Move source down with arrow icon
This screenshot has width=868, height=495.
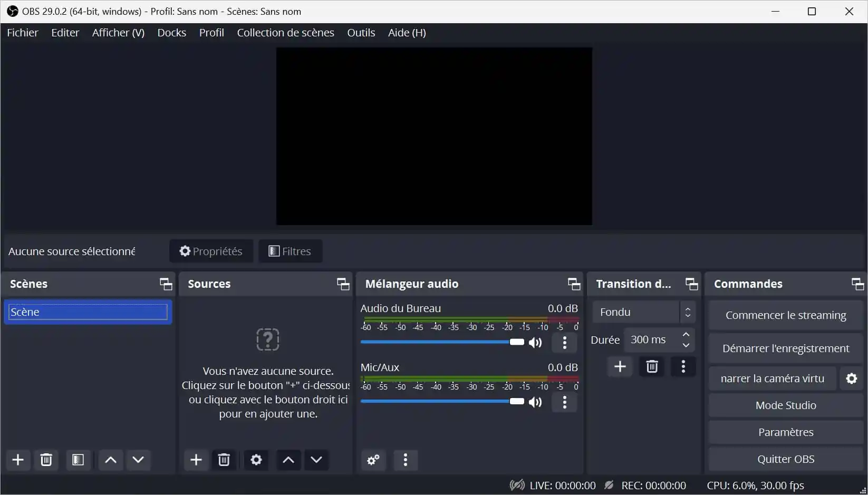[316, 460]
